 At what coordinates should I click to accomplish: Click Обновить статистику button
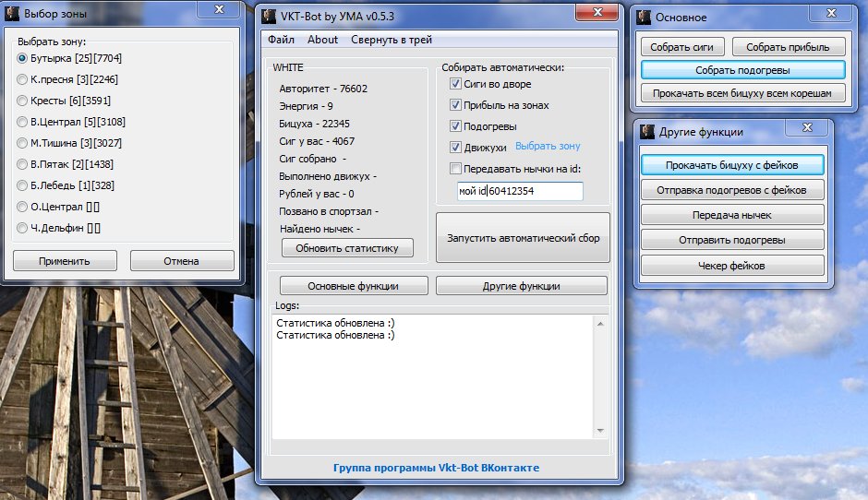347,248
